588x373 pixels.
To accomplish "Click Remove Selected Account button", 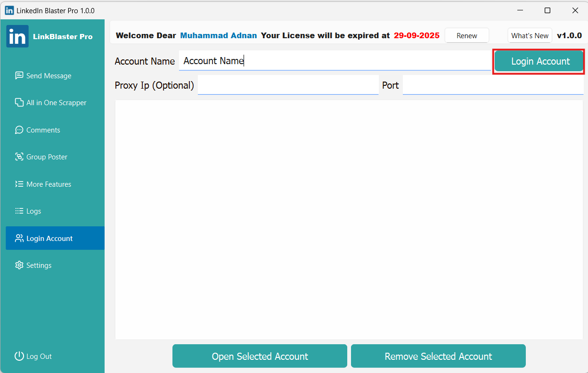I will [438, 356].
